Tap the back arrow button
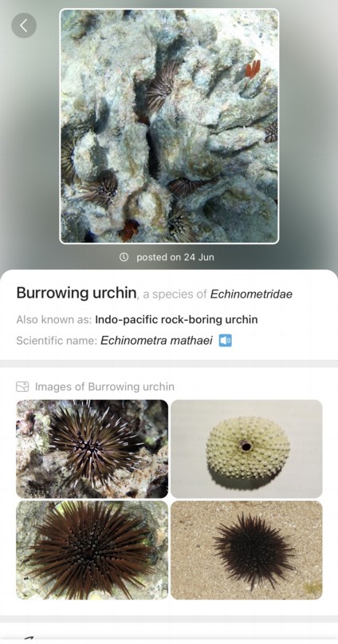 coord(24,26)
